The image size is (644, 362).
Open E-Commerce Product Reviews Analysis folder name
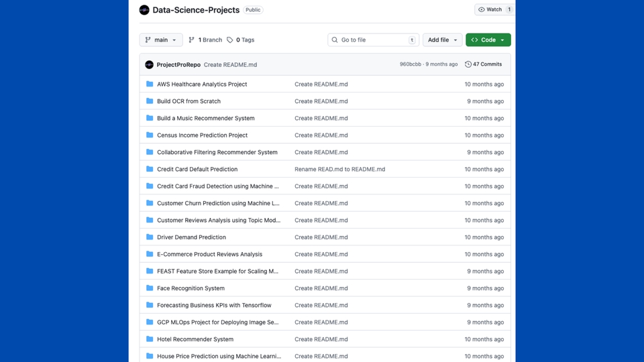coord(209,255)
